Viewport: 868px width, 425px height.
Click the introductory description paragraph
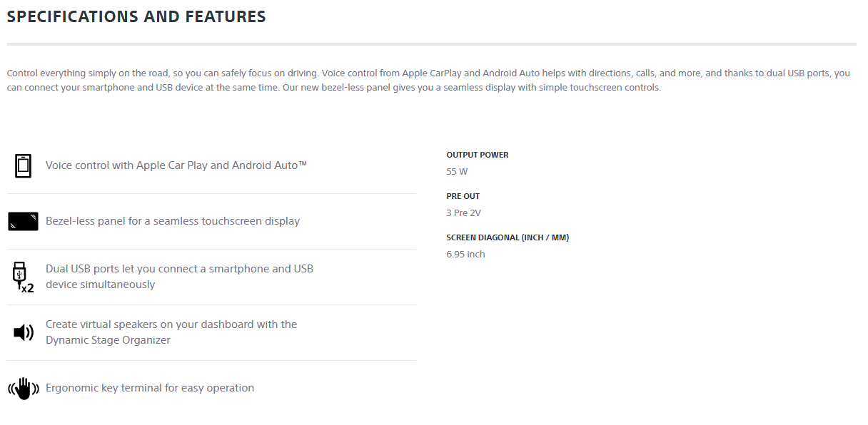pyautogui.click(x=428, y=81)
